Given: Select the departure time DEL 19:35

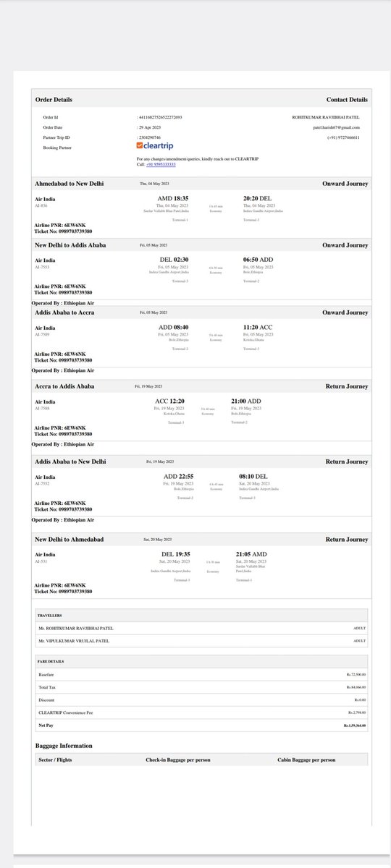Looking at the screenshot, I should [176, 553].
